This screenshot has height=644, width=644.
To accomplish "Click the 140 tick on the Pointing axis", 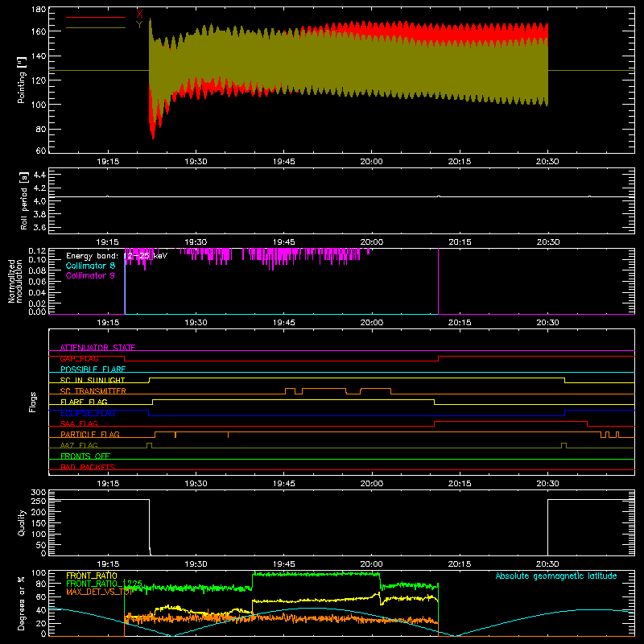I will tap(39, 56).
